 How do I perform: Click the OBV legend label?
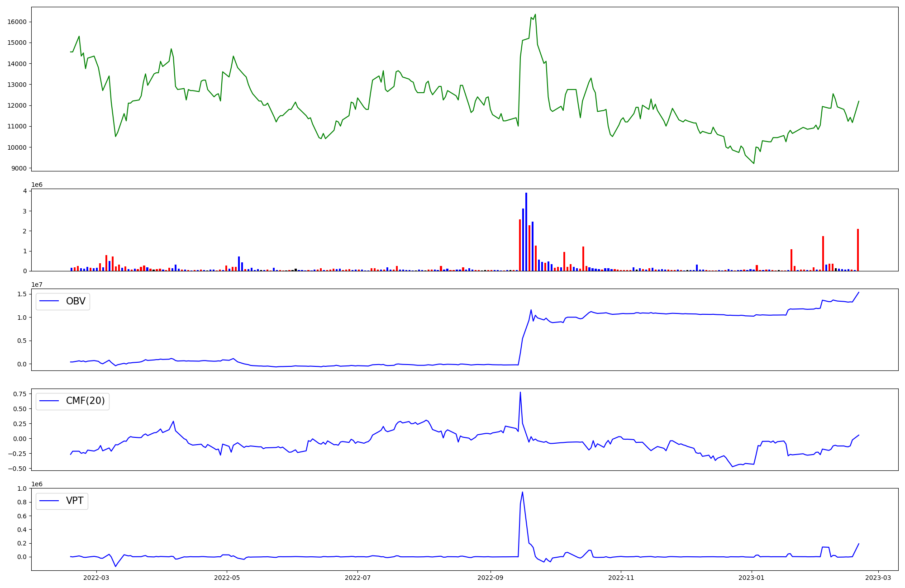click(76, 301)
